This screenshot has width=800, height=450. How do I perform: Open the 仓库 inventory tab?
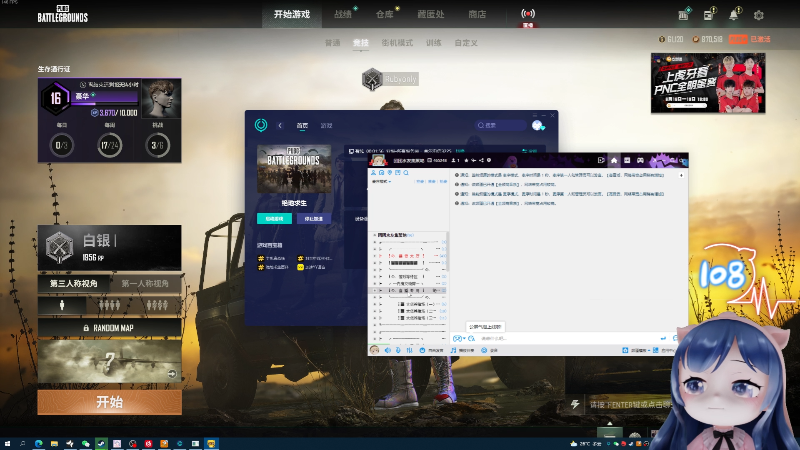point(385,14)
